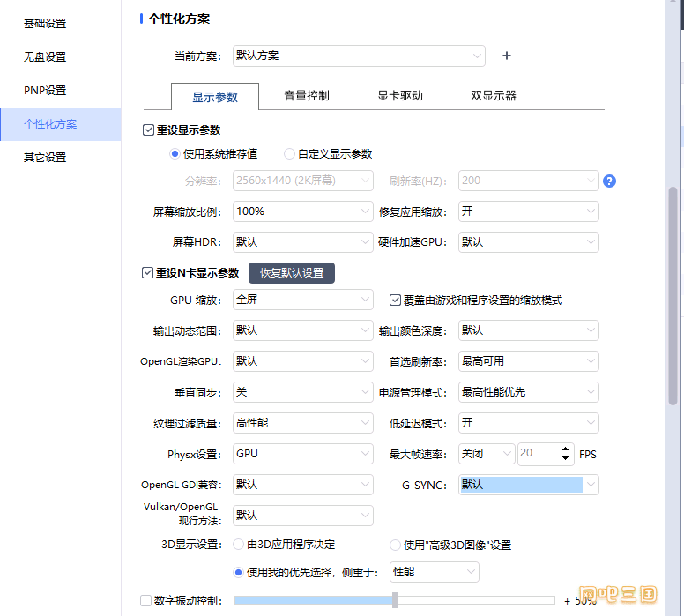This screenshot has height=616, width=684.
Task: Uncheck the 重设N卡显示参数 checkbox
Action: [x=147, y=272]
